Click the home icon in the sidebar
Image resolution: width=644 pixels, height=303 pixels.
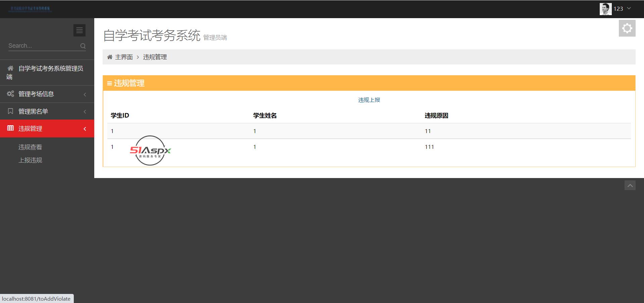[10, 68]
